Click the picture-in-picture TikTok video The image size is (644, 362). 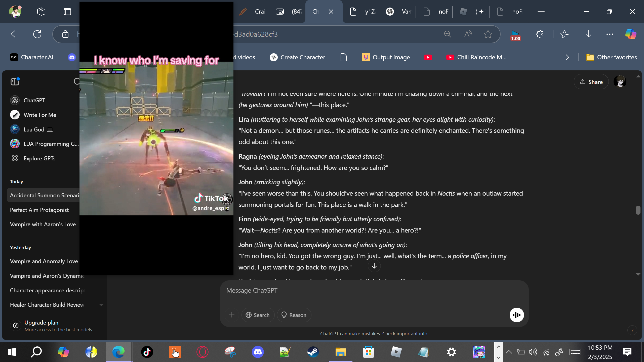pos(156,138)
